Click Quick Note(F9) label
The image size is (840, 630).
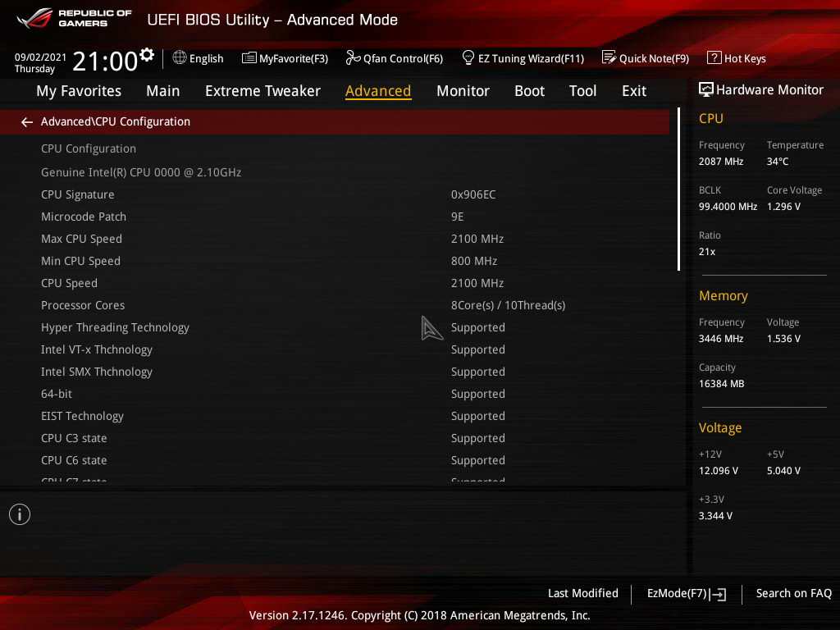[654, 58]
